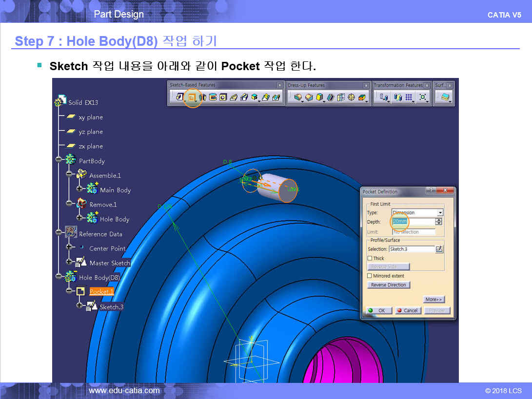Close the Sketch-Based Features toolbar
This screenshot has height=399, width=532.
click(x=279, y=85)
